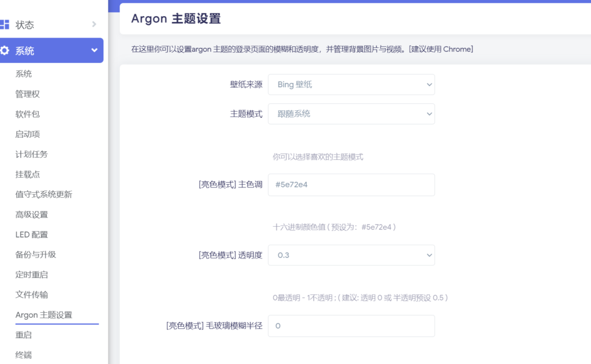Click the 毛玻璃模糊半径 input field

(x=351, y=326)
